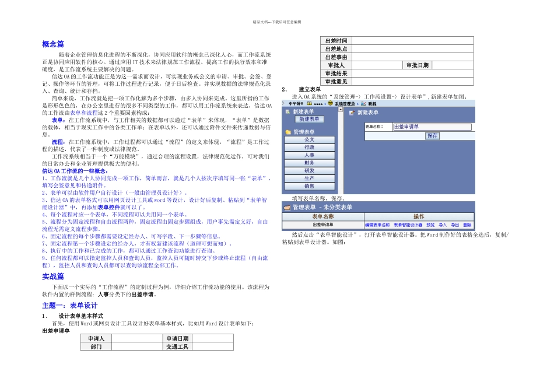Click the 部门 table cell
This screenshot has height=392, width=554.
(96, 346)
